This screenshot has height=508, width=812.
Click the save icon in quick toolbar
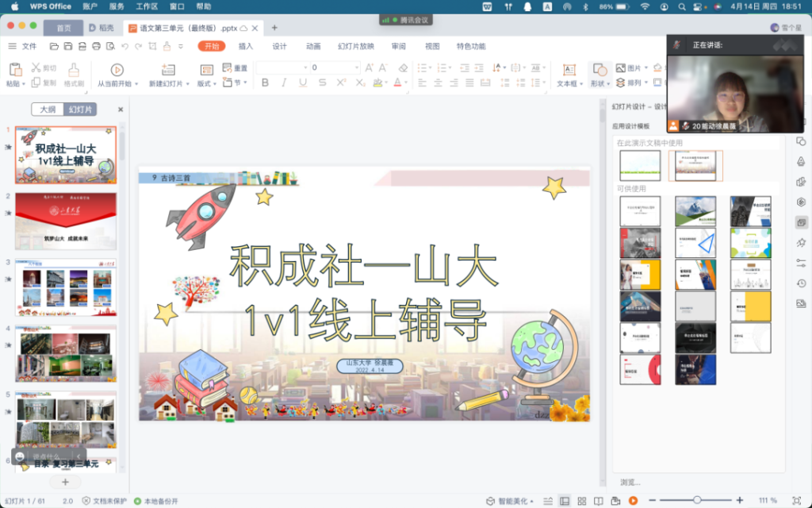tap(68, 46)
